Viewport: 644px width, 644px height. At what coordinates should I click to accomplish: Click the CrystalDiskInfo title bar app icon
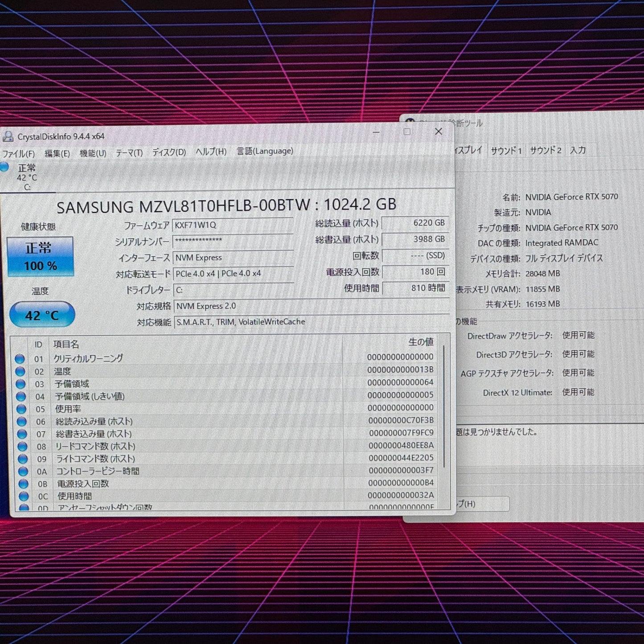click(x=8, y=136)
